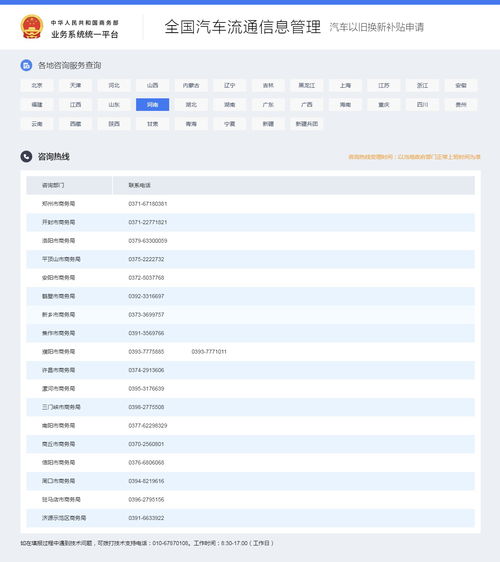Select the 浙江 button
Viewport: 500px width, 562px height.
click(x=422, y=85)
